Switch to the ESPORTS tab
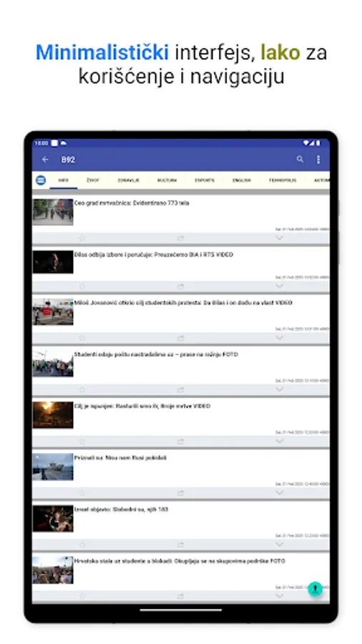The width and height of the screenshot is (362, 644). [x=205, y=180]
